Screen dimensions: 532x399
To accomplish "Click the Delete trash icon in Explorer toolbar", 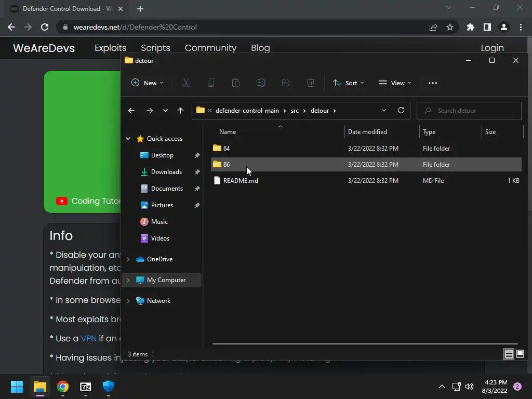I will click(x=311, y=83).
